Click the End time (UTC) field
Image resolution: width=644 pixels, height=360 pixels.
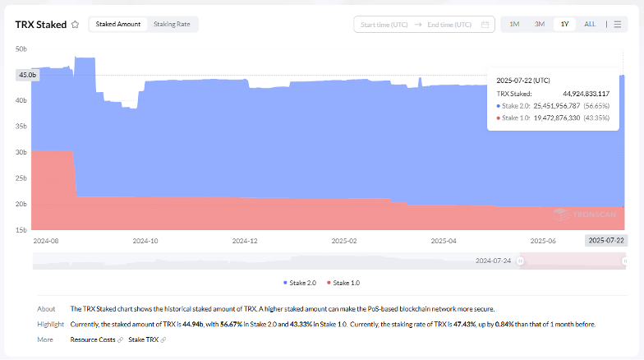[x=451, y=25]
